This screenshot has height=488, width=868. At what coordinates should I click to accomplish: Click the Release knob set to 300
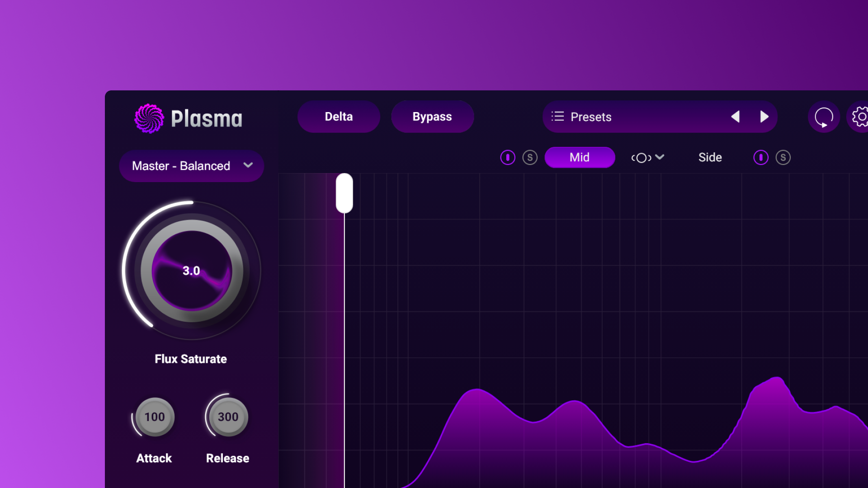(228, 417)
